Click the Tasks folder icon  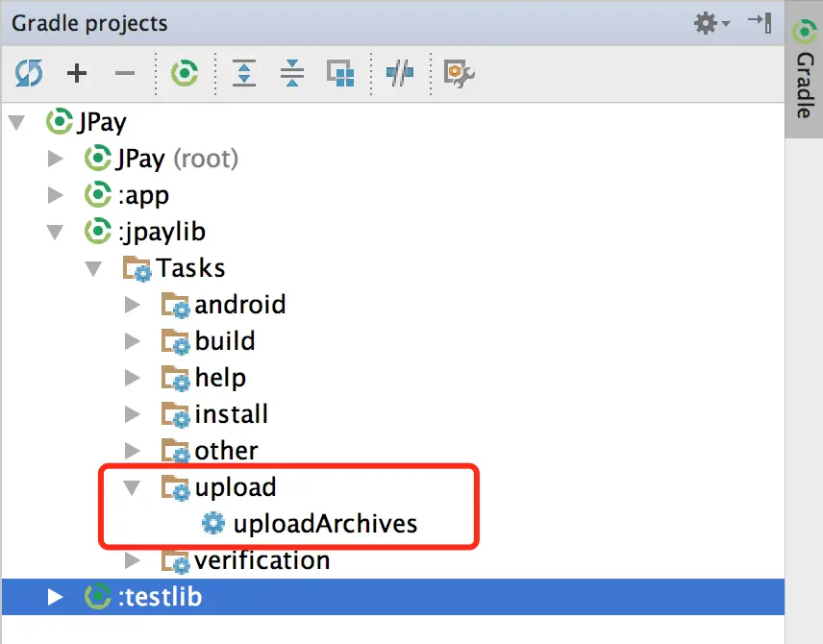tap(137, 269)
